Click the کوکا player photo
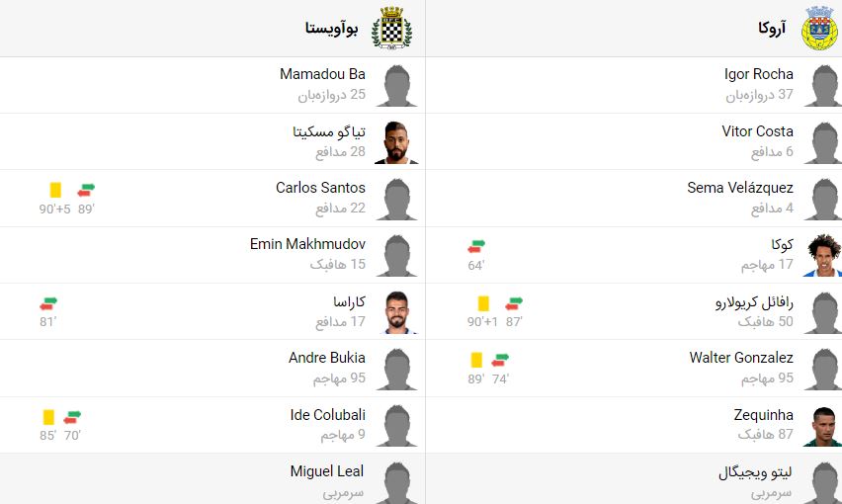The image size is (842, 504). tap(821, 256)
